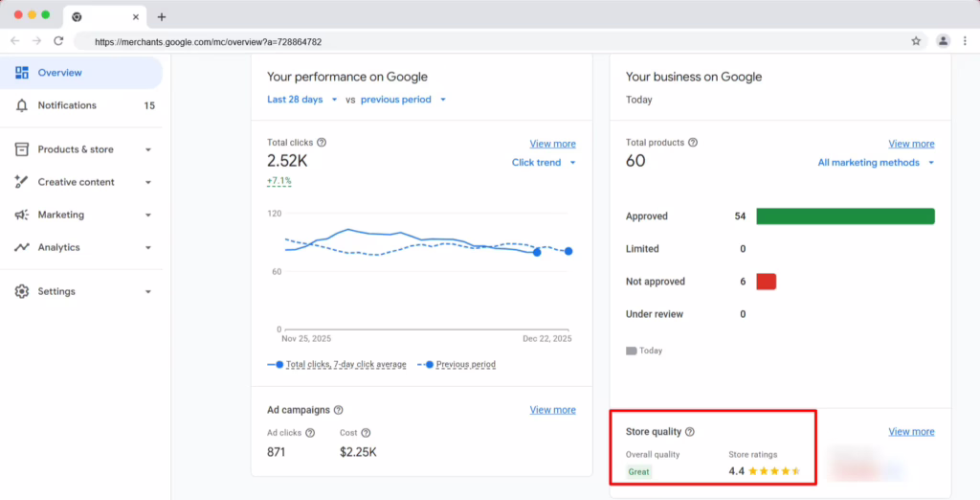Click the Great overall quality badge
Image resolution: width=980 pixels, height=500 pixels.
[x=638, y=472]
